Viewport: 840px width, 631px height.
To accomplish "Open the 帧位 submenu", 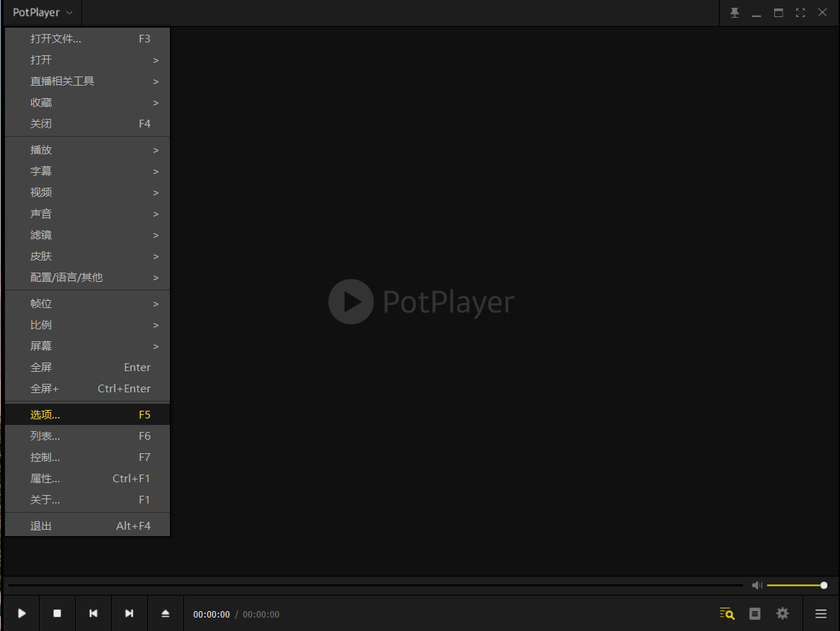I will tap(87, 304).
